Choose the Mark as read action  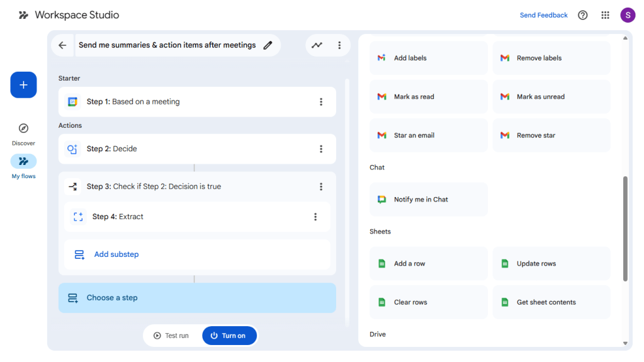click(x=428, y=96)
